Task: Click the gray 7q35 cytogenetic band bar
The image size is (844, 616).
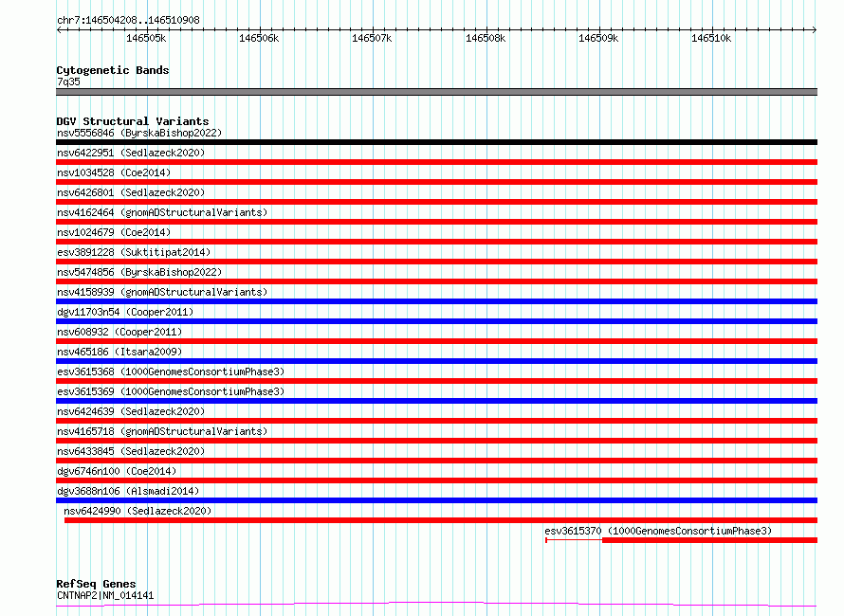Action: click(x=436, y=92)
